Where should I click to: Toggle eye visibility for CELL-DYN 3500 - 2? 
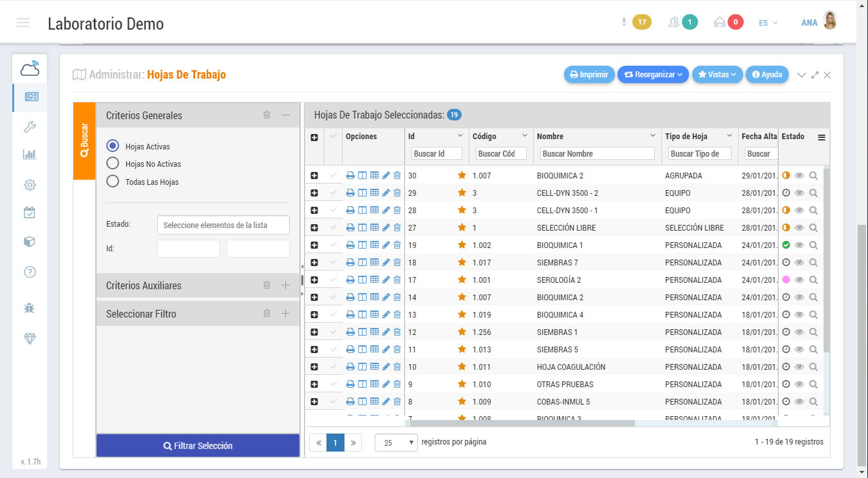click(x=800, y=193)
